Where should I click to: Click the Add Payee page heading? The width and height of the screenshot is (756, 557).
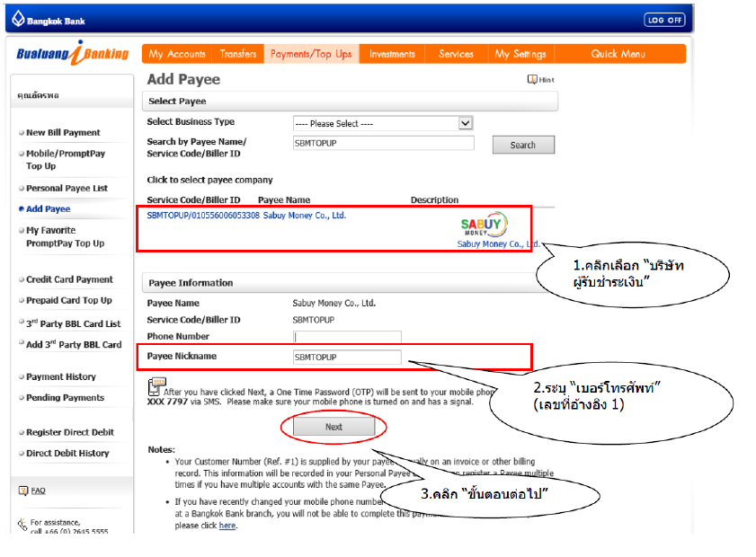[183, 79]
